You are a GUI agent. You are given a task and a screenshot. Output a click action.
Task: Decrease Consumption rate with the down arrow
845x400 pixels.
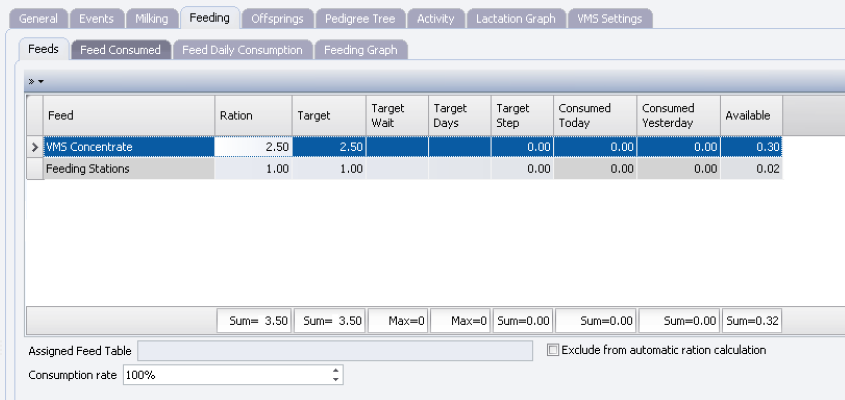point(336,380)
